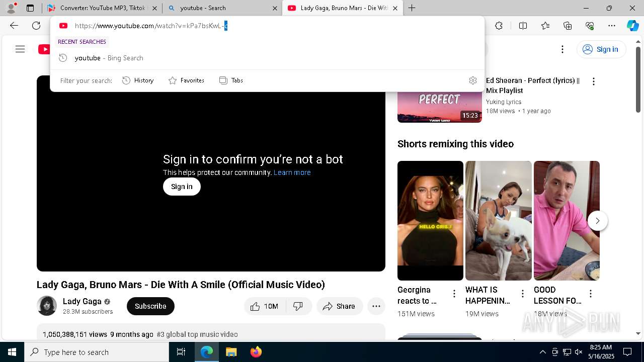The width and height of the screenshot is (644, 362).
Task: Share the video
Action: click(340, 306)
